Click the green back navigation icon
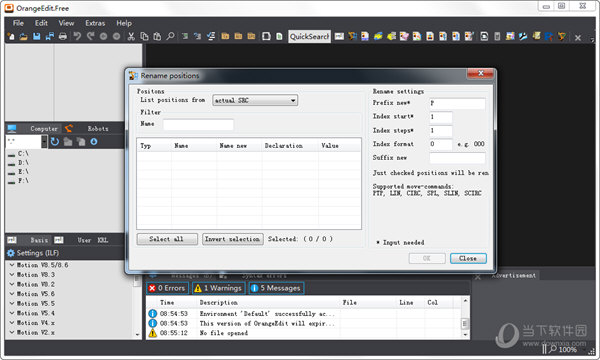The height and width of the screenshot is (360, 600). pos(103,36)
